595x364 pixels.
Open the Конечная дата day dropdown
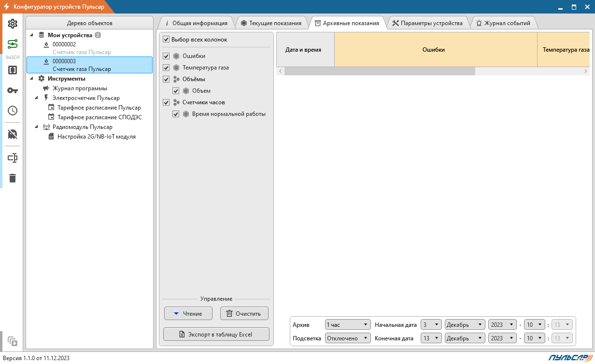point(431,338)
